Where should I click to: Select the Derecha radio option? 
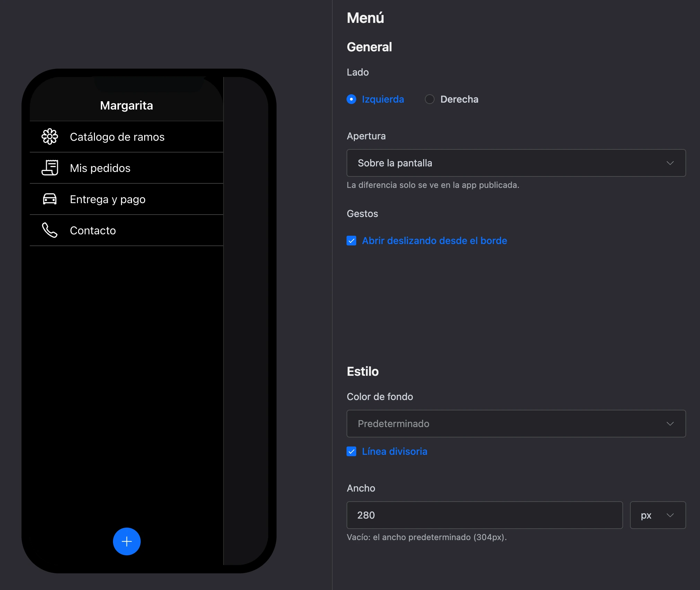click(x=430, y=99)
